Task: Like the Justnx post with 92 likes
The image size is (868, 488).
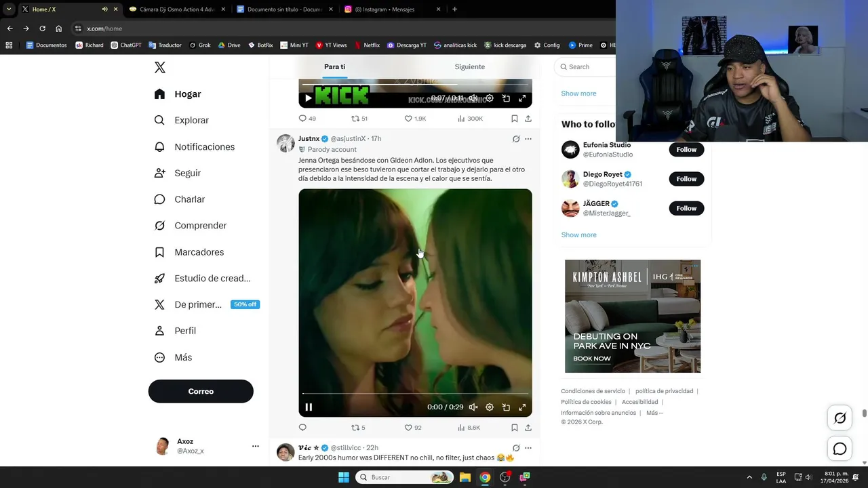Action: coord(413,428)
